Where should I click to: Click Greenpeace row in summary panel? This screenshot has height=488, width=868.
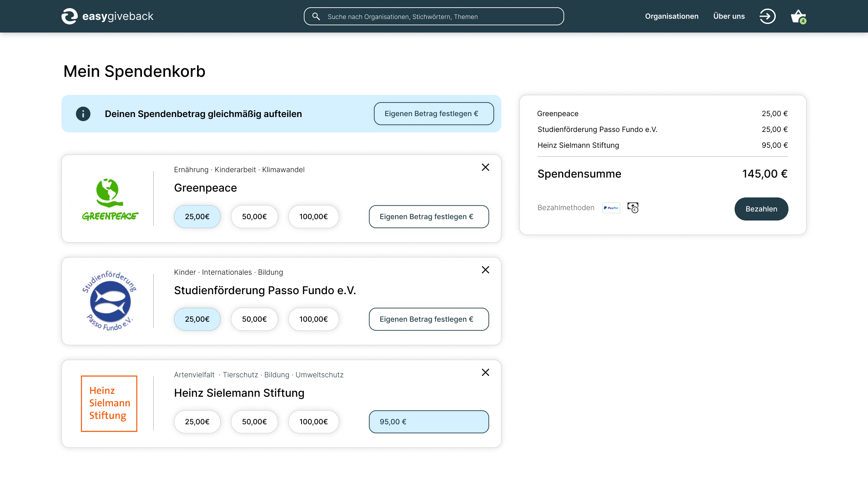point(662,114)
